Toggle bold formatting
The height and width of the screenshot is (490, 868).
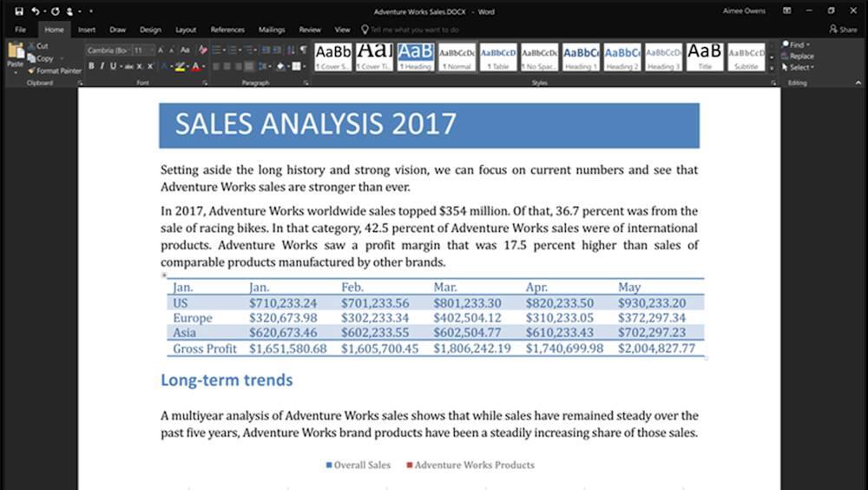pyautogui.click(x=91, y=66)
